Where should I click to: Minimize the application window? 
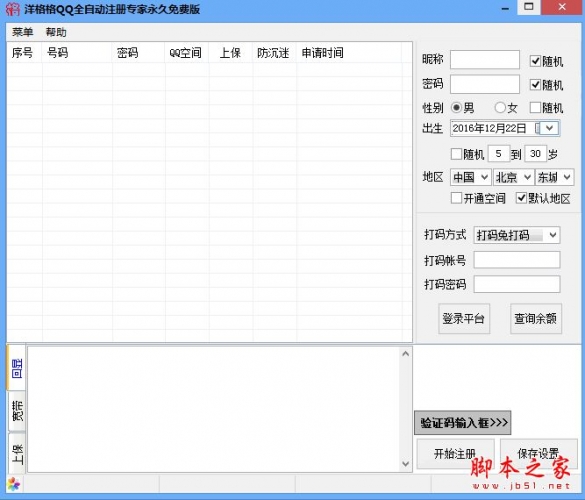click(506, 7)
